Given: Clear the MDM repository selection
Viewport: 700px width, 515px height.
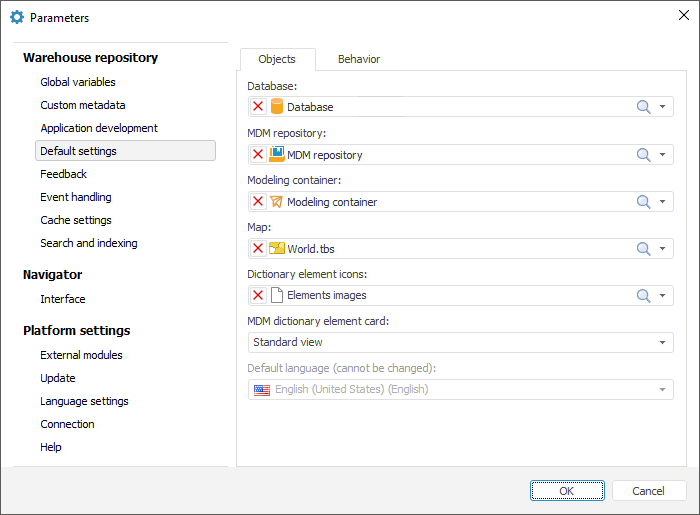Looking at the screenshot, I should [x=258, y=155].
